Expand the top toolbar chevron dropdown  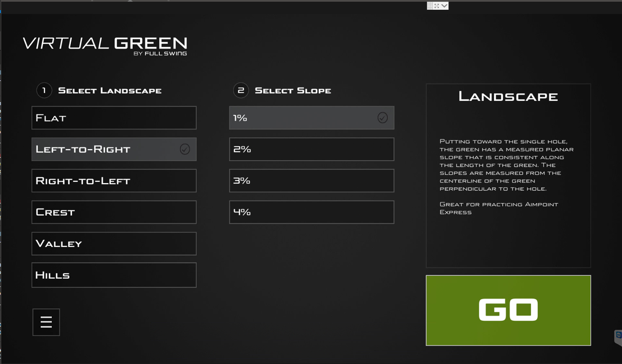click(444, 6)
